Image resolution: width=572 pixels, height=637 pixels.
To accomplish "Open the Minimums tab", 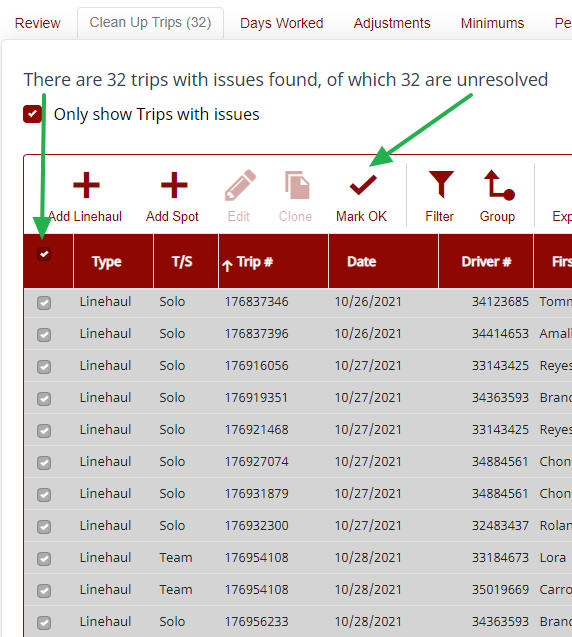I will (x=492, y=23).
